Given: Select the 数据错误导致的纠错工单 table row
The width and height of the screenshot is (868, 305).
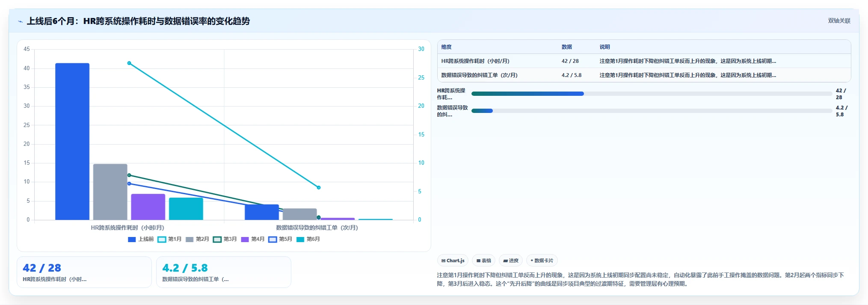Looking at the screenshot, I should 644,75.
